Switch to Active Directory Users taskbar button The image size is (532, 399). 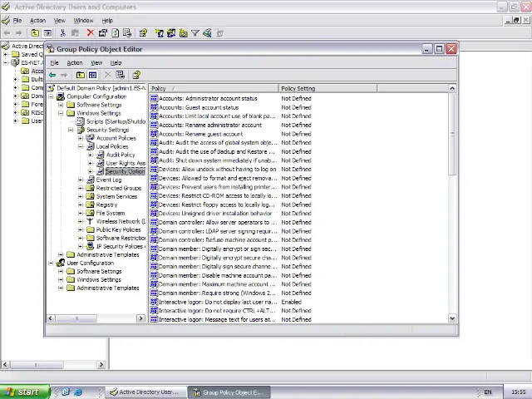tap(146, 392)
